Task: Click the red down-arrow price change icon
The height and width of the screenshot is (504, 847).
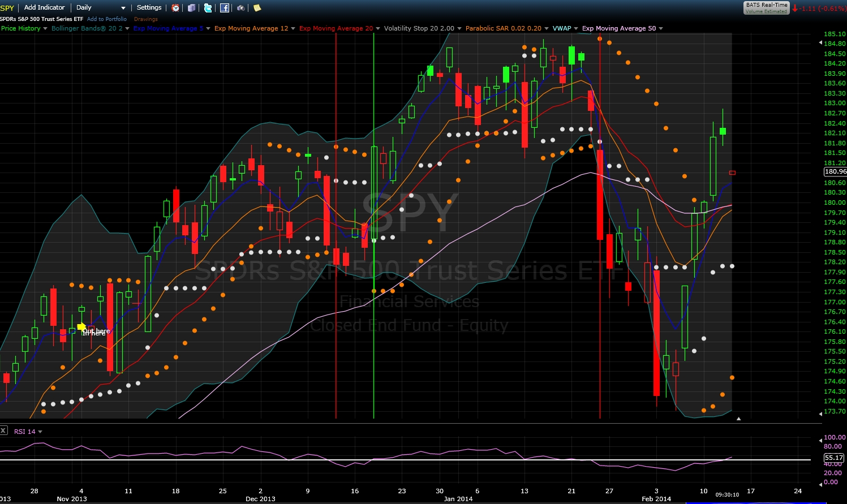Action: click(794, 8)
